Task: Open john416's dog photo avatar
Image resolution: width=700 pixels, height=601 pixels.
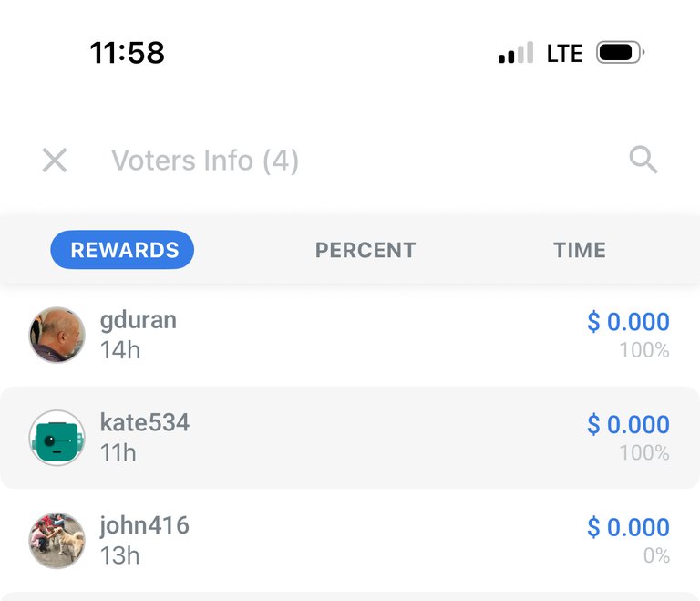Action: pyautogui.click(x=57, y=540)
